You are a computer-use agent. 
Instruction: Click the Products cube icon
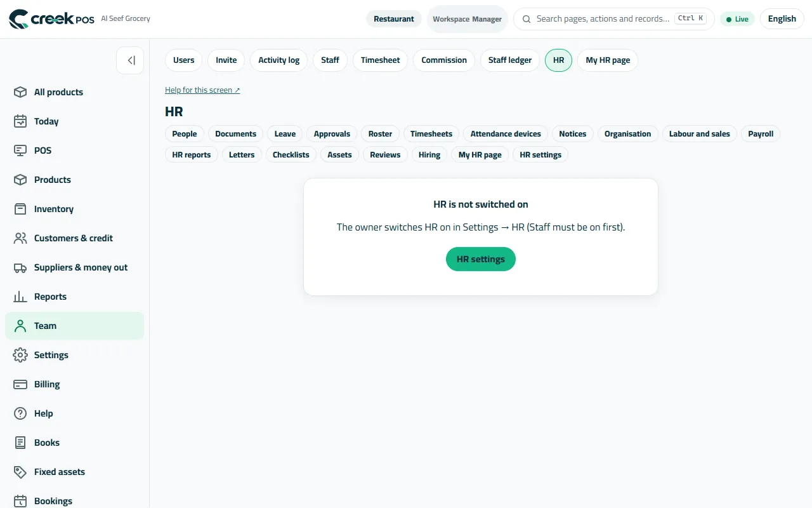click(20, 180)
